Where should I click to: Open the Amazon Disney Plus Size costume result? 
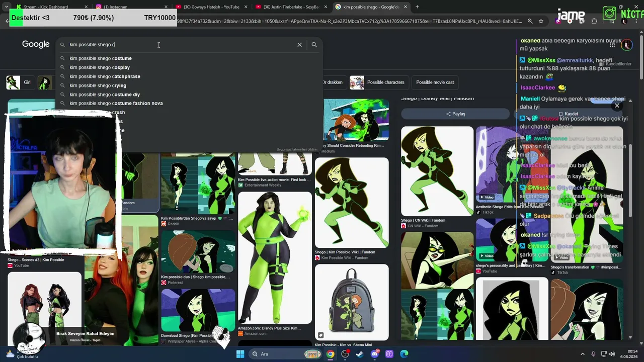[x=275, y=257]
